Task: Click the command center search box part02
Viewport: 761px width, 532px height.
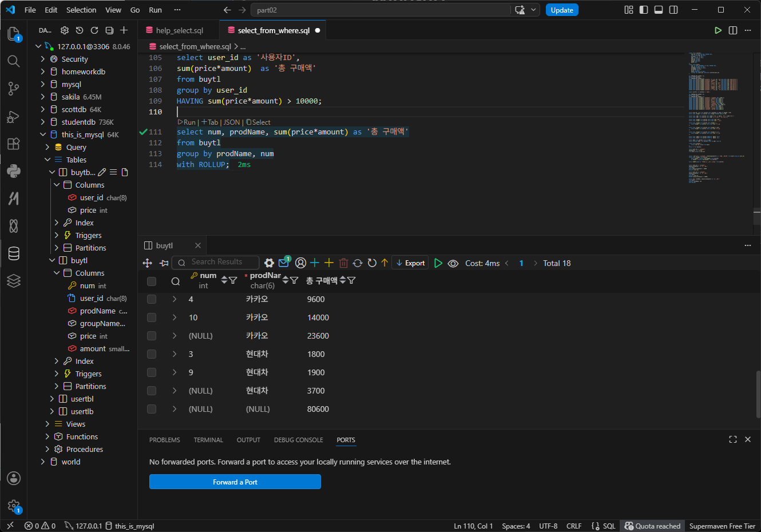Action: (382, 10)
